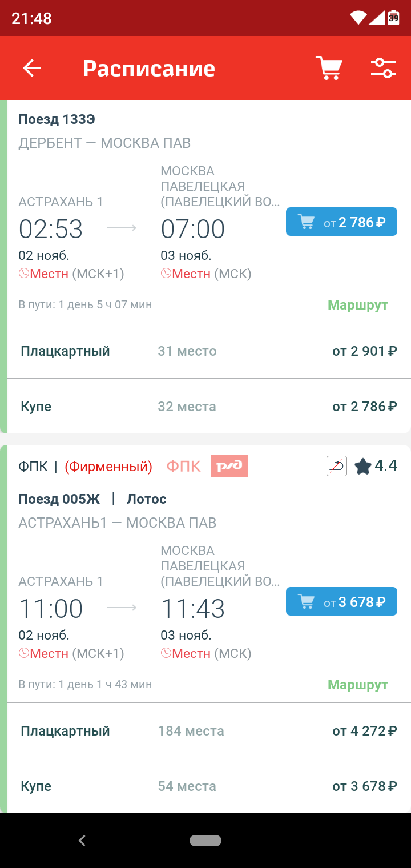The image size is (411, 868).
Task: Tap the RZD logo badge
Action: coord(229,466)
